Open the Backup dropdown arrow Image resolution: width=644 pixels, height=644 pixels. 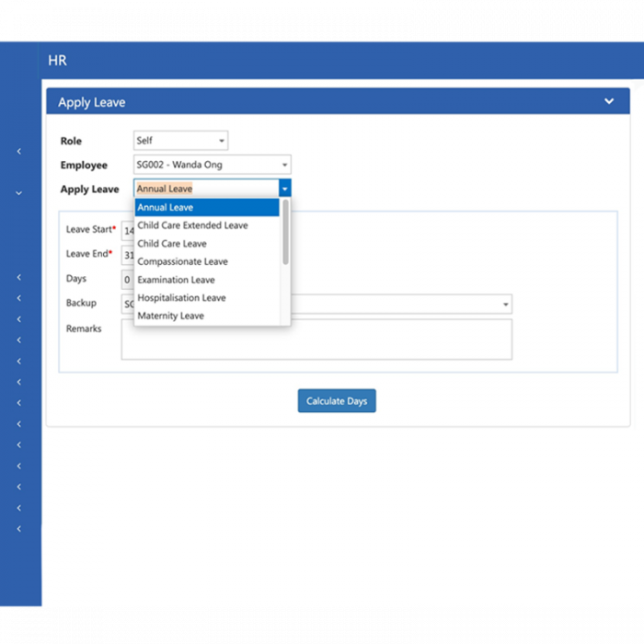[506, 305]
